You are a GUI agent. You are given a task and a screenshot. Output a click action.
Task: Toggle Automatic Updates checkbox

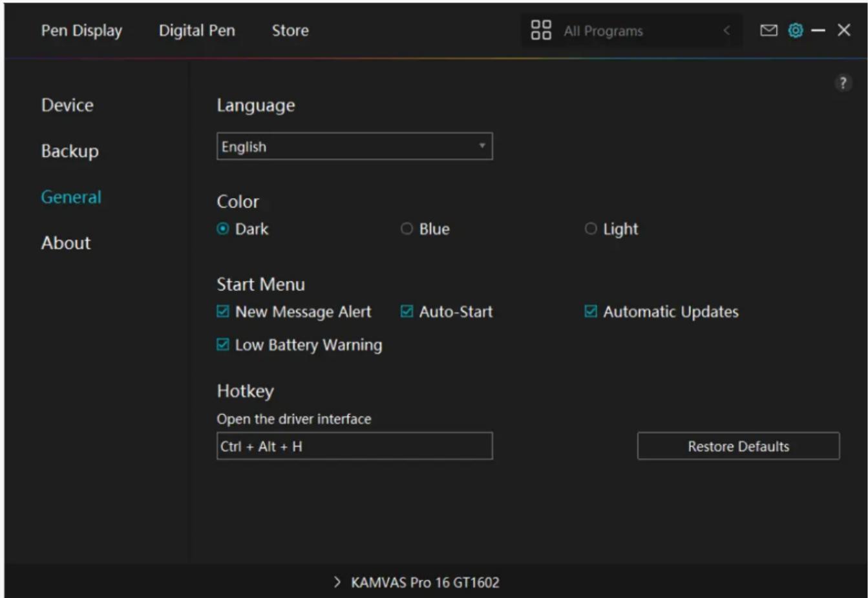pos(591,311)
